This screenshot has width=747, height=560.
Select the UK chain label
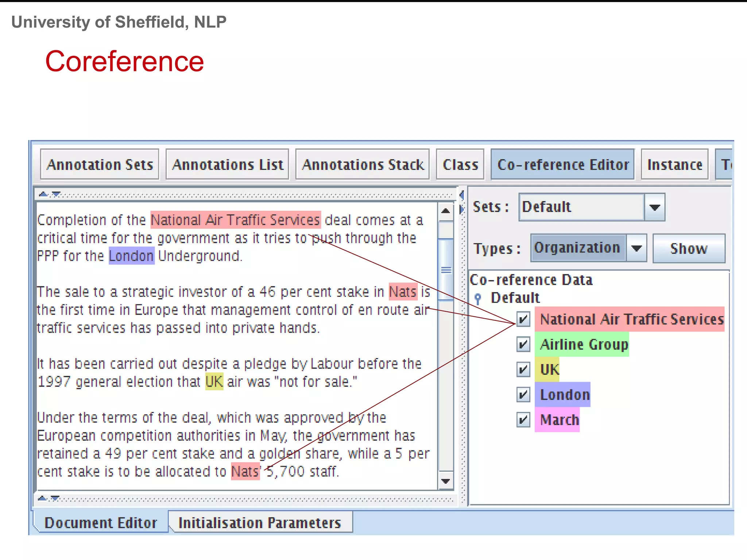pyautogui.click(x=547, y=369)
